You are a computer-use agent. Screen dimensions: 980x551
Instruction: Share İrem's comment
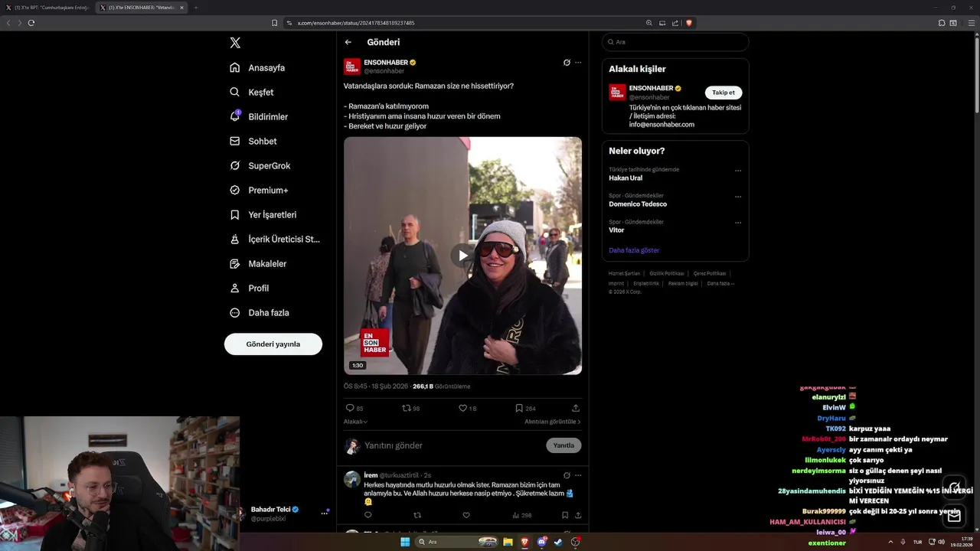pos(578,515)
